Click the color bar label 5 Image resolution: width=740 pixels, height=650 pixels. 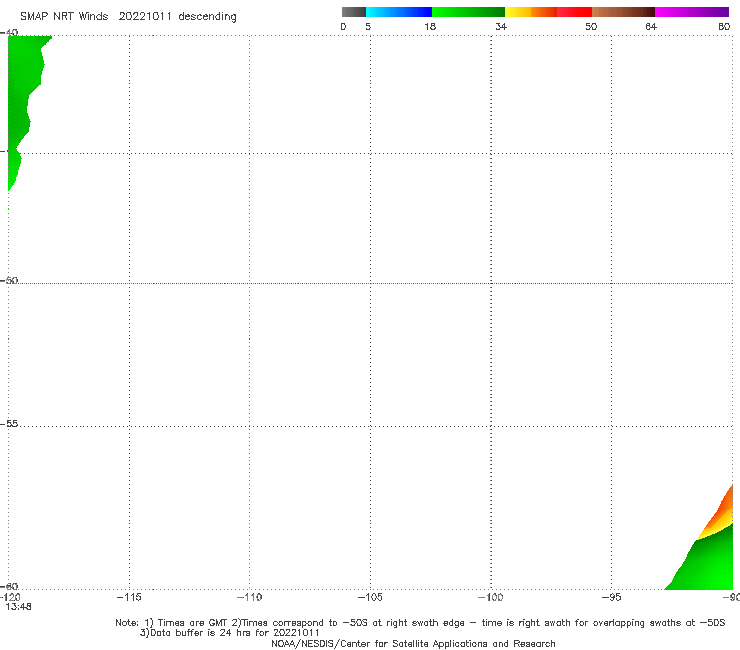click(368, 26)
